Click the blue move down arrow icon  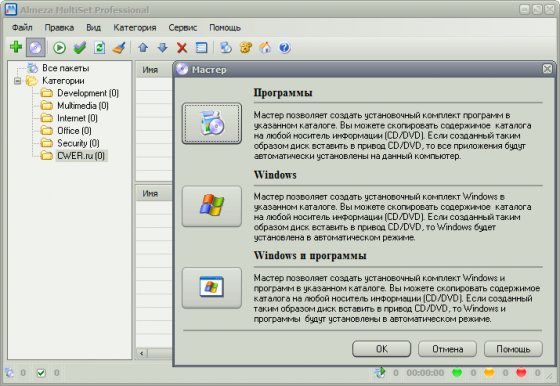162,47
